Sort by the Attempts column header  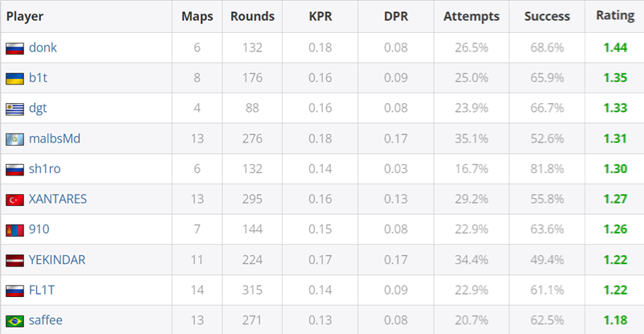tap(472, 16)
